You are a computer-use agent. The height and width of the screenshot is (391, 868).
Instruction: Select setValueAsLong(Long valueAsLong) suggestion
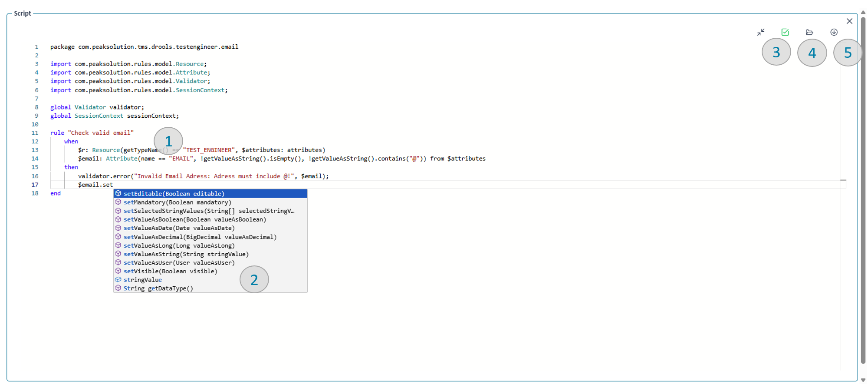pos(210,245)
